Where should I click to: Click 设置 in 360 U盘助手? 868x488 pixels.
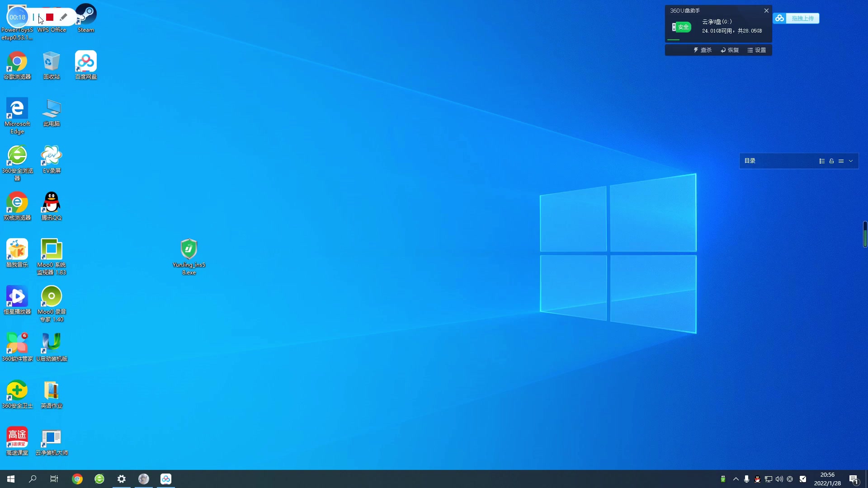click(x=757, y=50)
